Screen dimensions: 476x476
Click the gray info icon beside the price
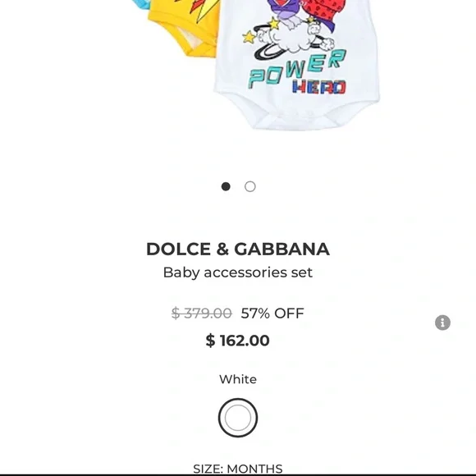(442, 323)
